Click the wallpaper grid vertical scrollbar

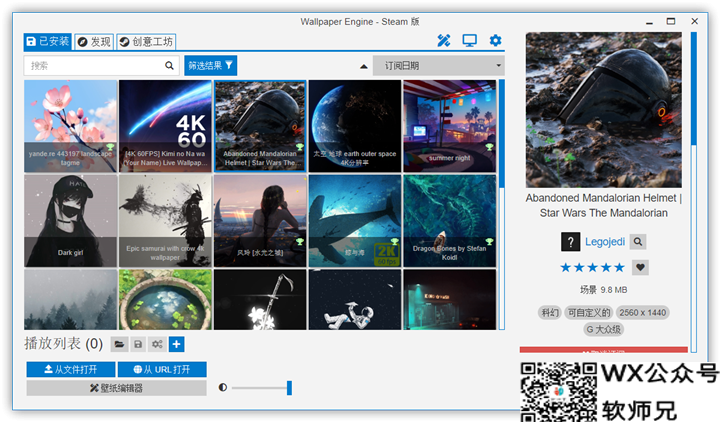pos(502,204)
